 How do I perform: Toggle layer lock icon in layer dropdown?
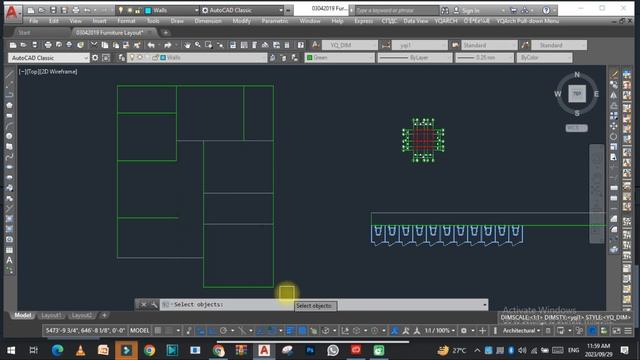click(155, 58)
